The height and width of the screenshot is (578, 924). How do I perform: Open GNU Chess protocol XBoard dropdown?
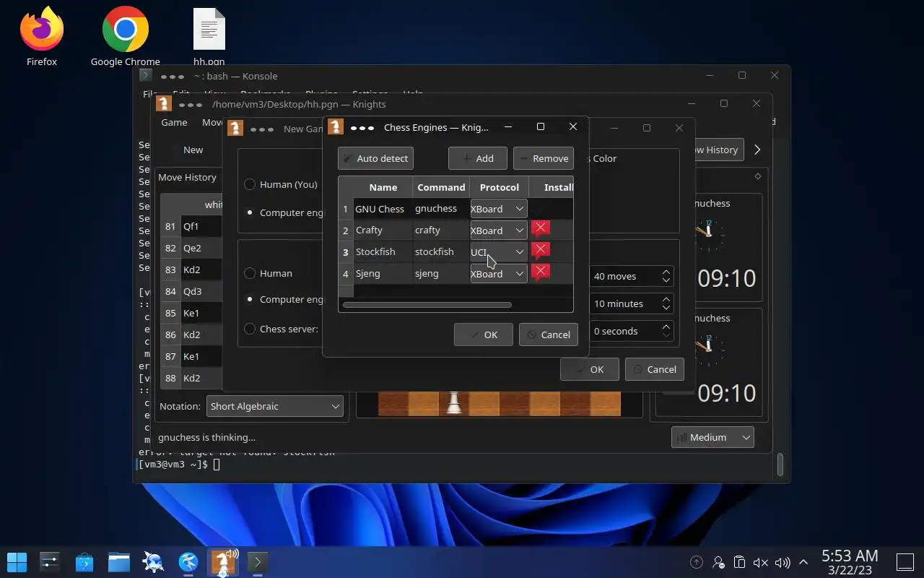(498, 209)
